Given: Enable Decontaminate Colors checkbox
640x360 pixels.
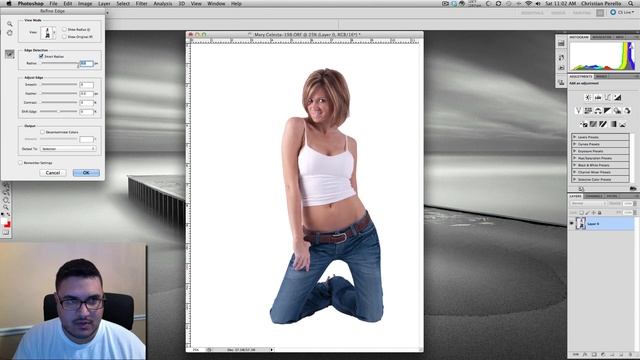Looking at the screenshot, I should tap(42, 132).
